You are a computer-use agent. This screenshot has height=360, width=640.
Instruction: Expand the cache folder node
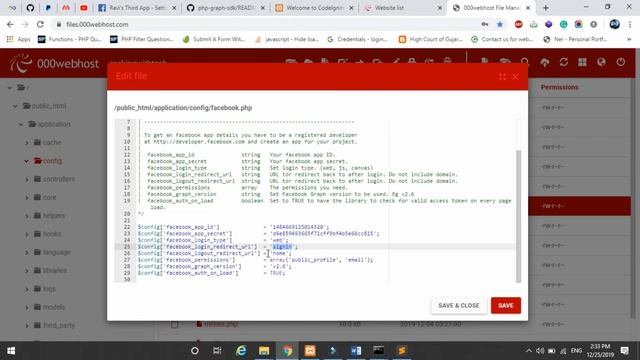pyautogui.click(x=27, y=143)
